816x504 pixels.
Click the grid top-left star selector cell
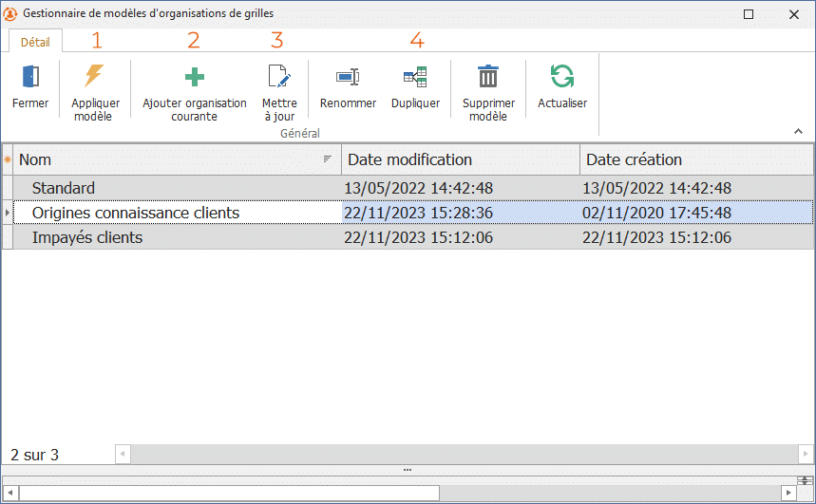point(8,159)
